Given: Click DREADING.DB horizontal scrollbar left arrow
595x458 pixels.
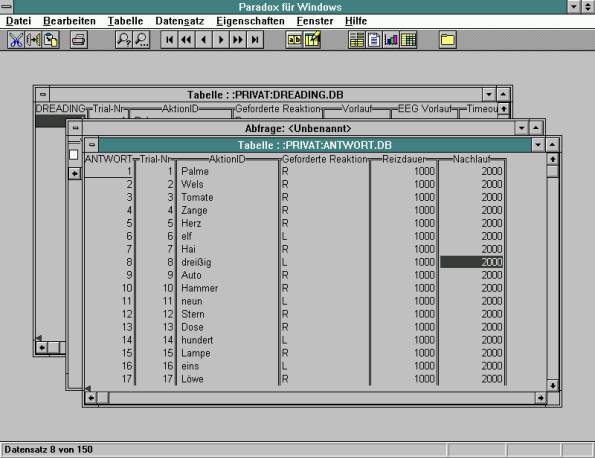Looking at the screenshot, I should 42,347.
